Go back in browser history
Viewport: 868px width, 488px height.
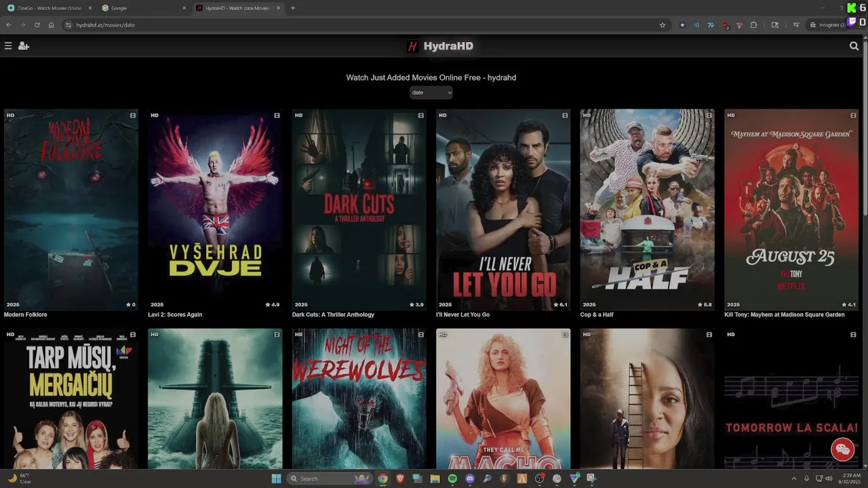9,25
